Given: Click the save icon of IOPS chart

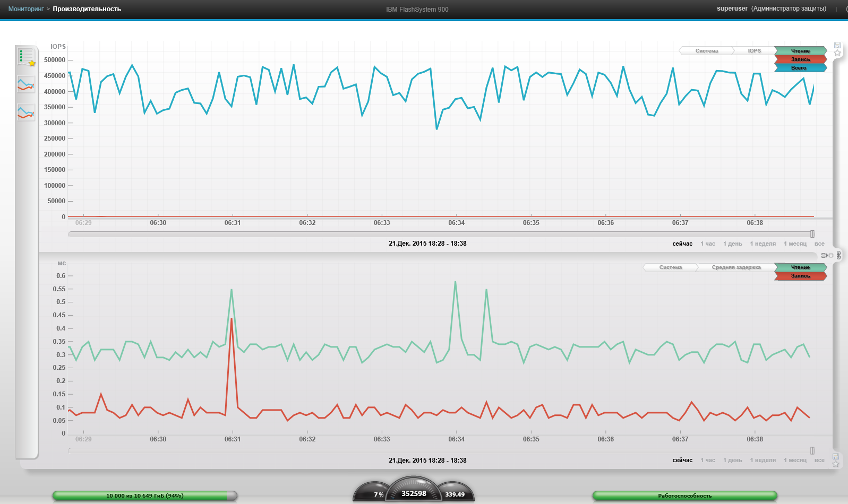Looking at the screenshot, I should tap(837, 45).
